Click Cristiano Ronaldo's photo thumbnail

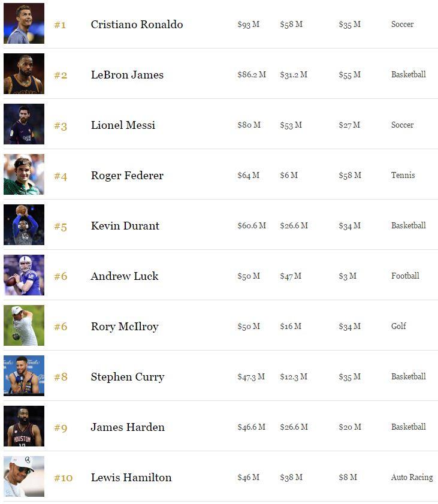pyautogui.click(x=24, y=24)
